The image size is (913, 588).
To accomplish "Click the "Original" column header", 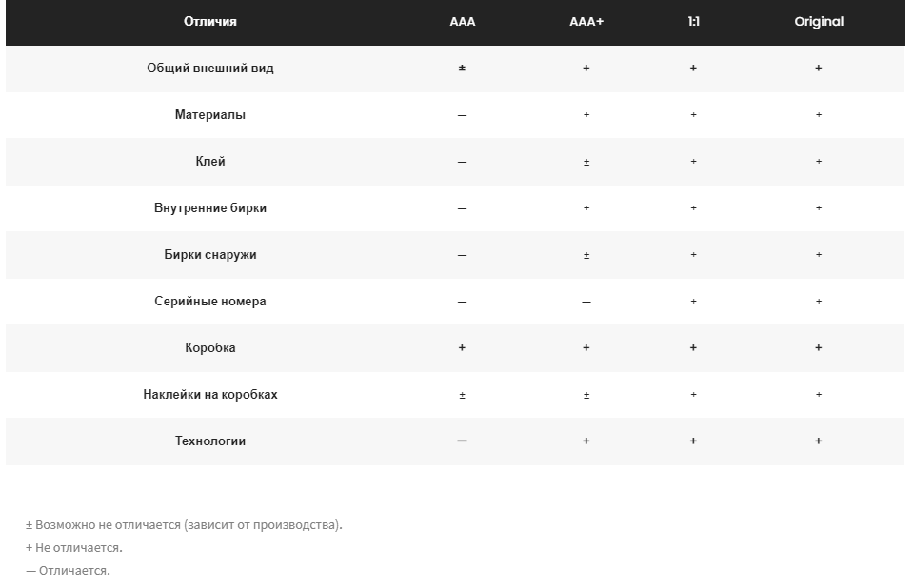I will click(x=819, y=22).
